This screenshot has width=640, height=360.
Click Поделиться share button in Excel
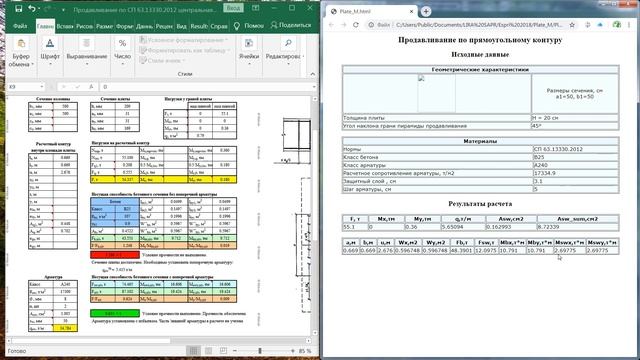click(291, 25)
